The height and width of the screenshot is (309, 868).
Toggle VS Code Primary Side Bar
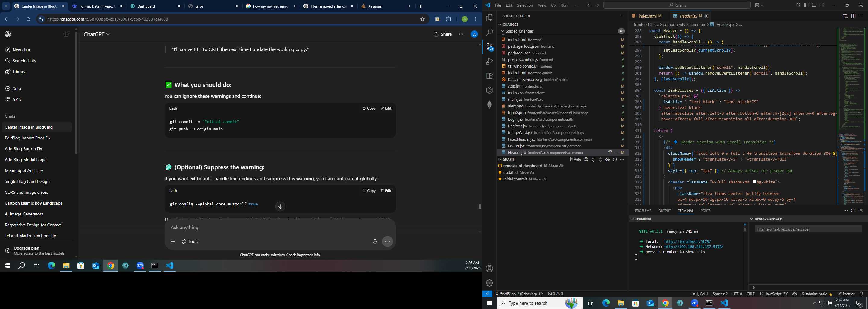(806, 5)
